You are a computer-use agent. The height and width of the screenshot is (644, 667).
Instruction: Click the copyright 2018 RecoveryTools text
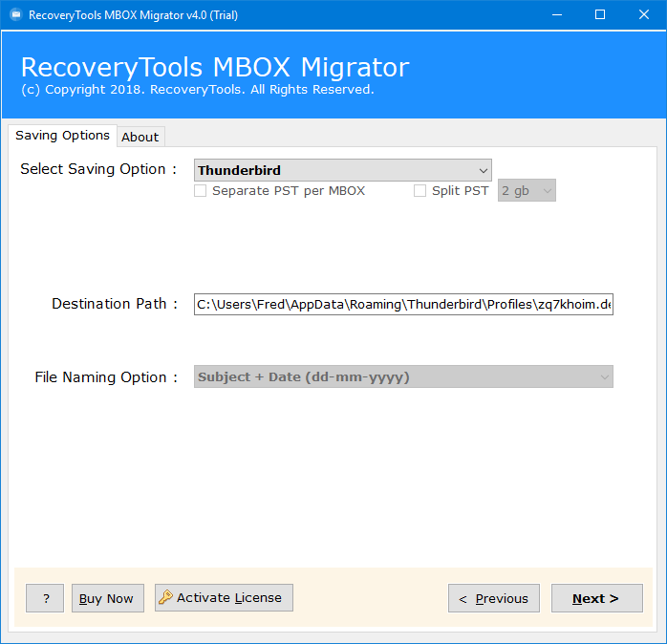pos(198,90)
